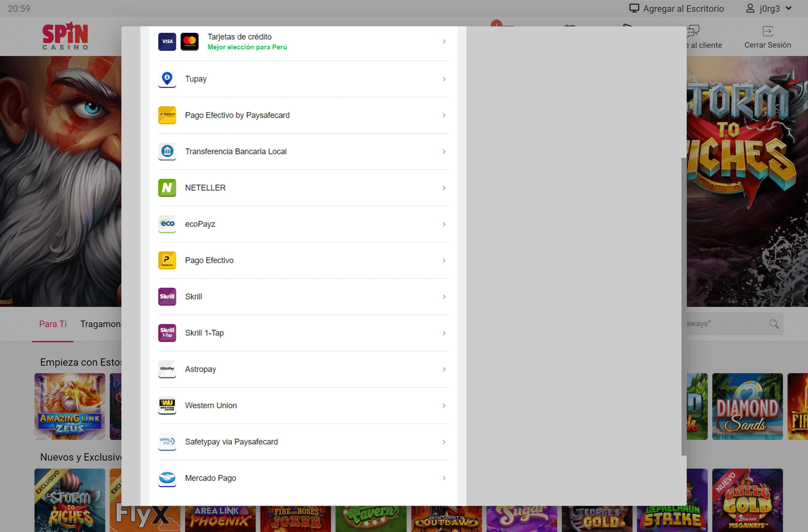Click the Spin Casino logo
This screenshot has width=808, height=532.
[x=65, y=36]
